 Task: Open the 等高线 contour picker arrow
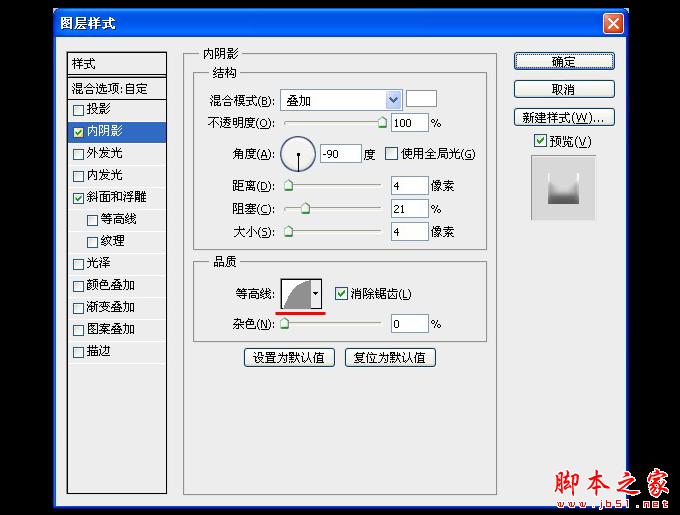(x=316, y=294)
